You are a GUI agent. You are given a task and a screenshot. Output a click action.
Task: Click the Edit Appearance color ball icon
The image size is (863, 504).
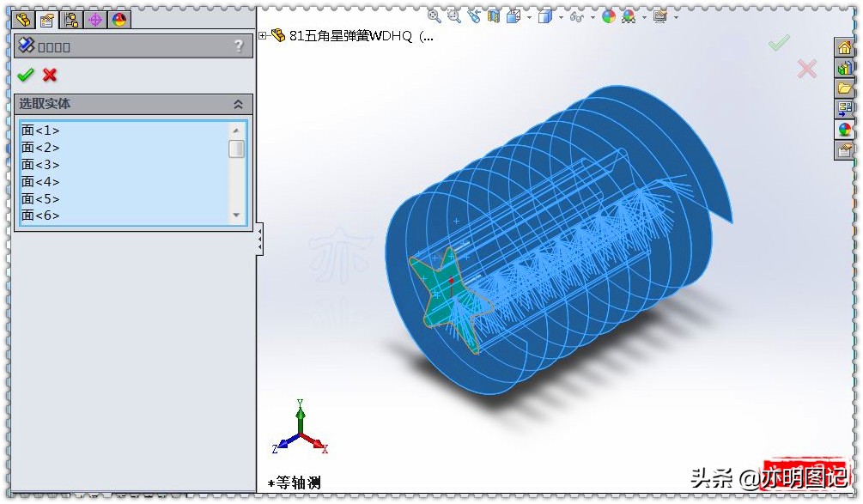tap(608, 15)
